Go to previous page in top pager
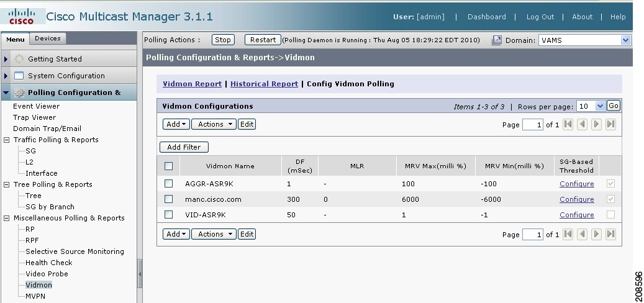 582,124
